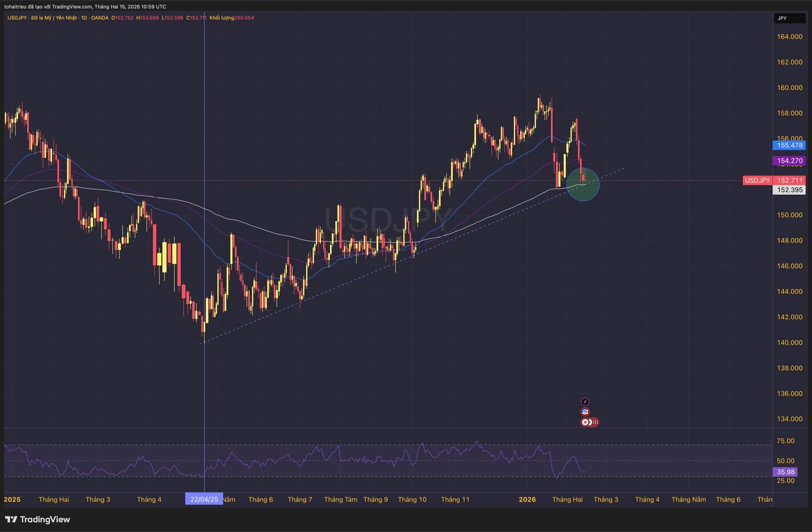This screenshot has height=532, width=812.
Task: Open the US flag economic calendar marker
Action: [586, 411]
